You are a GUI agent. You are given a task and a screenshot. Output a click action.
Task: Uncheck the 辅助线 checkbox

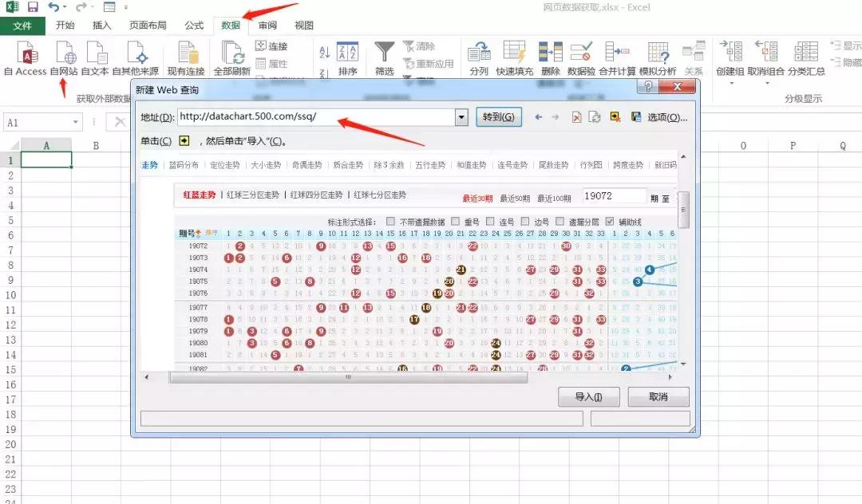click(609, 221)
